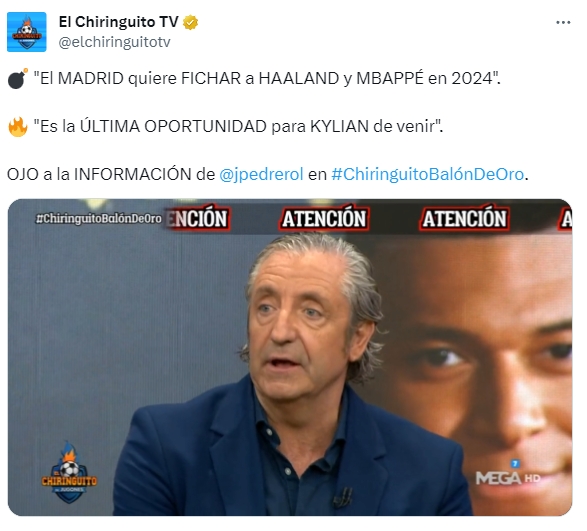This screenshot has width=587, height=531.
Task: Click the gold verified badge
Action: 190,22
